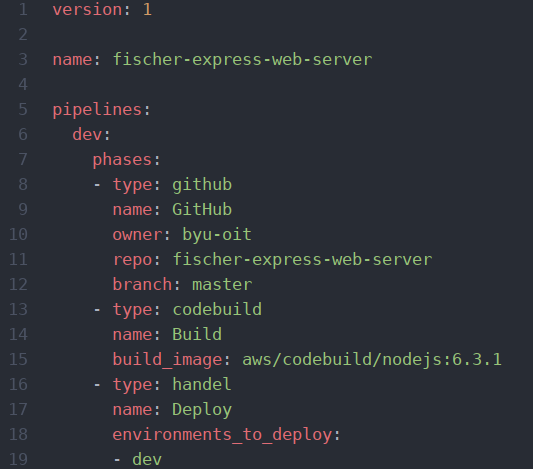The image size is (533, 469).
Task: Select the pipelines key on line 5
Action: [97, 109]
